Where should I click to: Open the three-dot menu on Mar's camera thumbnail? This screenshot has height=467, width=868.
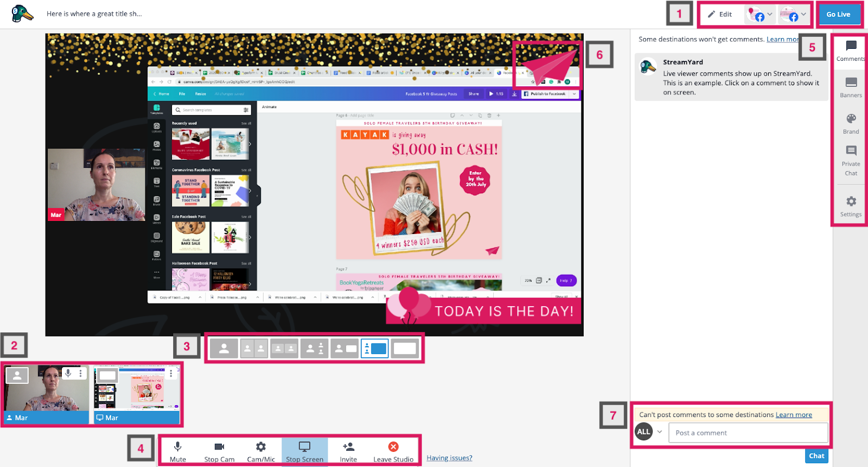click(x=81, y=374)
